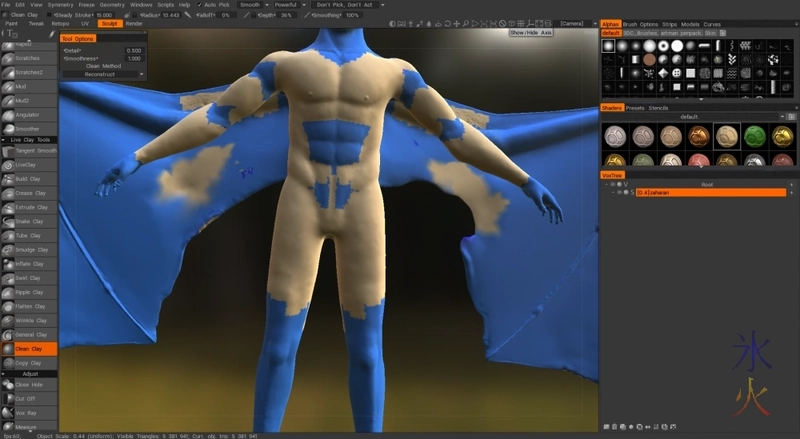
Task: Select the copper shader sphere in first row
Action: tap(698, 137)
